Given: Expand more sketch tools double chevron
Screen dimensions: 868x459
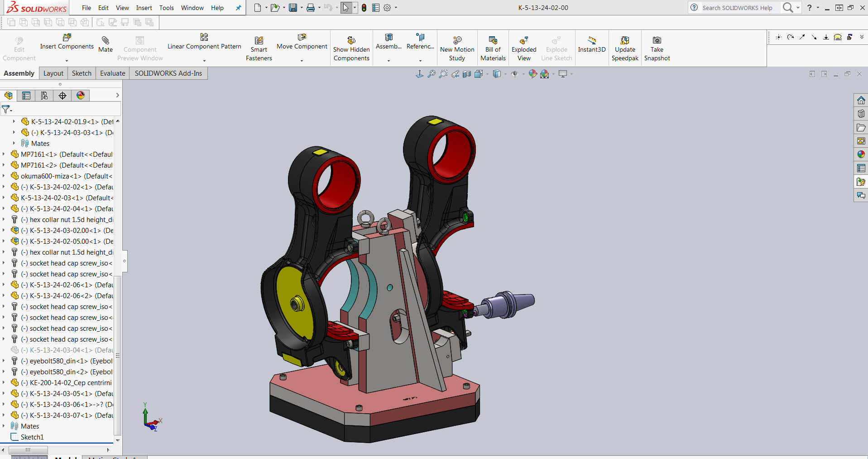Looking at the screenshot, I should point(862,37).
